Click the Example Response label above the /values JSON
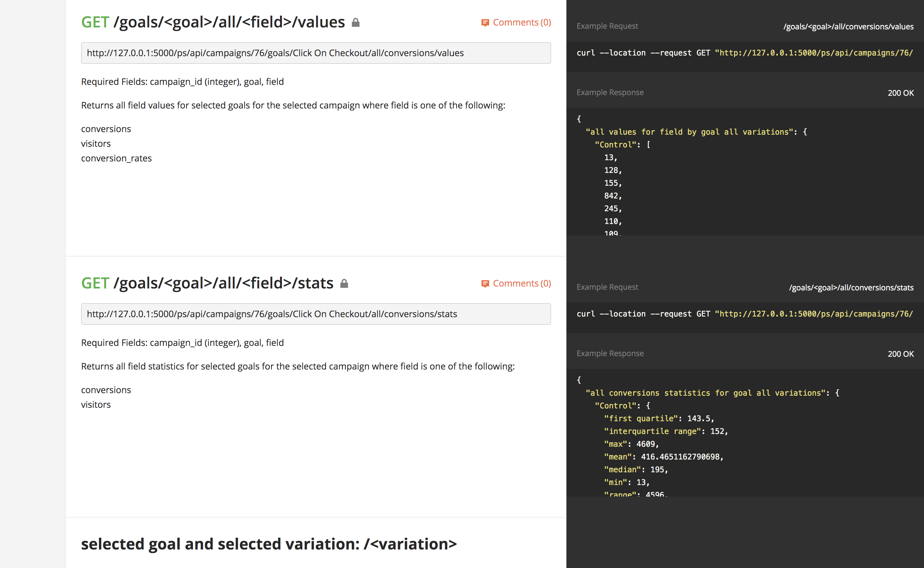 [610, 93]
